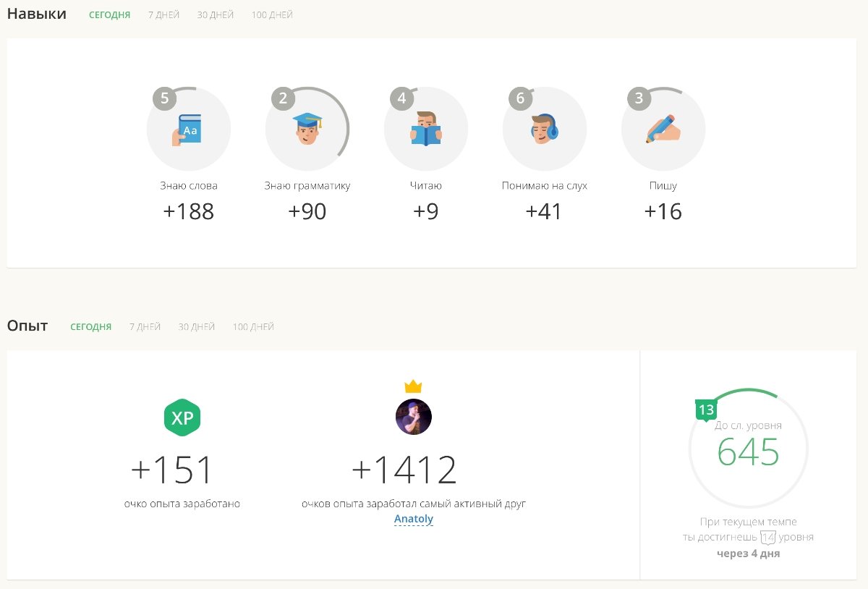
Task: Select 'Сегодня' tab in Навыки section
Action: (x=109, y=15)
